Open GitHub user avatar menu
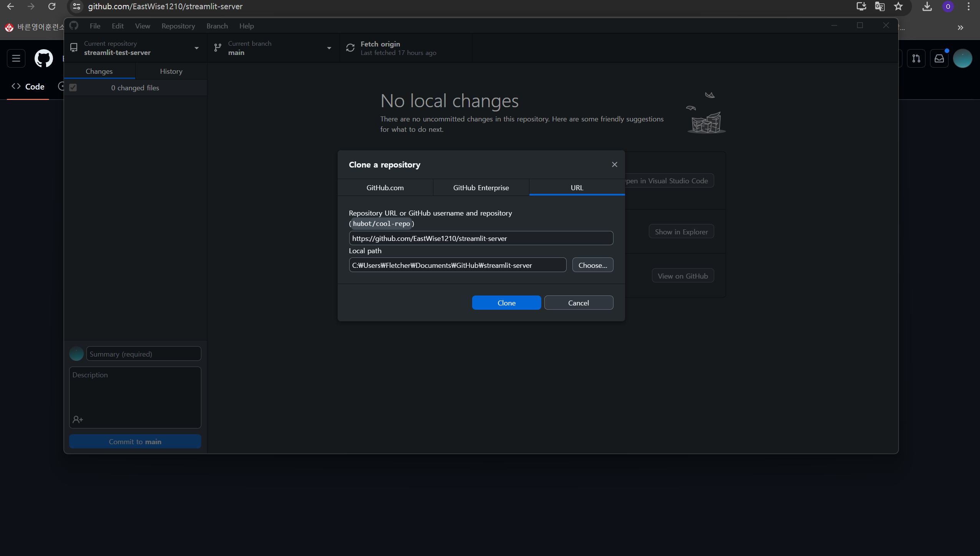980x556 pixels. click(962, 58)
